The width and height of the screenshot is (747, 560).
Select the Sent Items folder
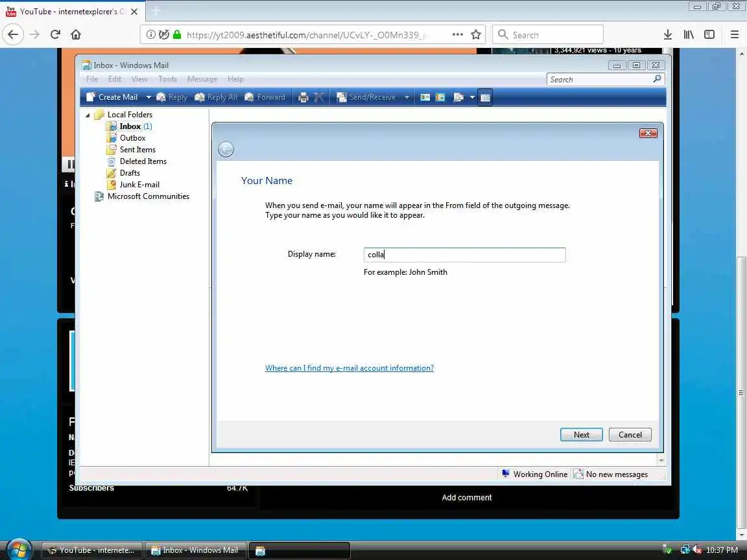click(x=137, y=150)
